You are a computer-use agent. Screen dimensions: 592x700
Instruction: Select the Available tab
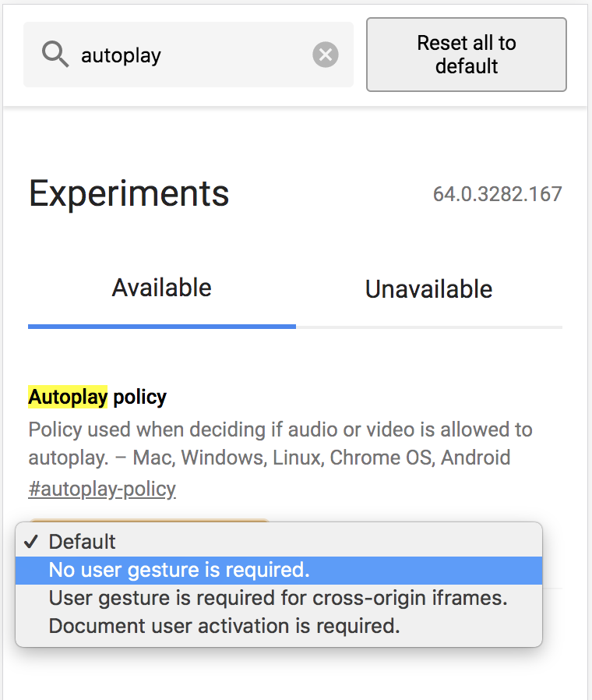161,287
